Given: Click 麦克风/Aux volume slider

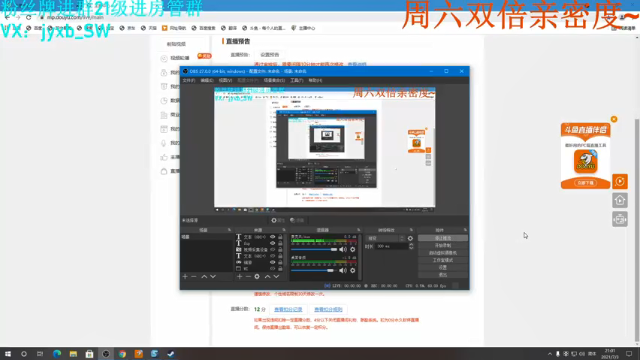Looking at the screenshot, I should (314, 249).
